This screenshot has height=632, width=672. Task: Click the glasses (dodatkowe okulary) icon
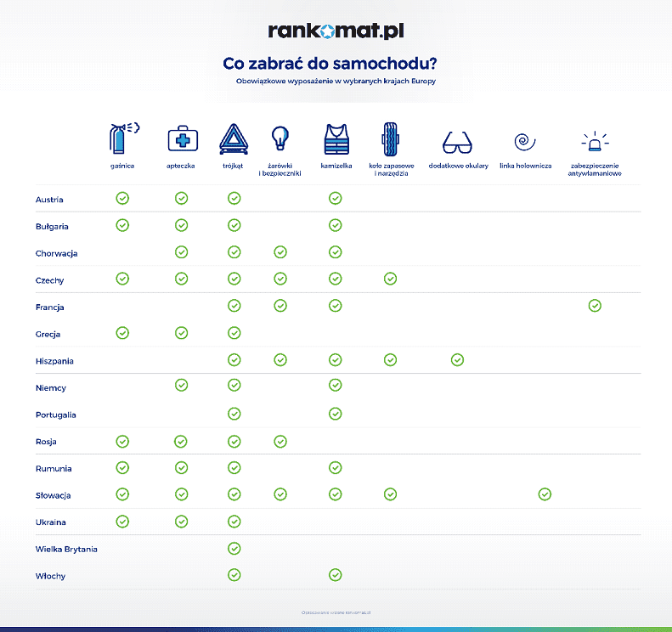458,141
